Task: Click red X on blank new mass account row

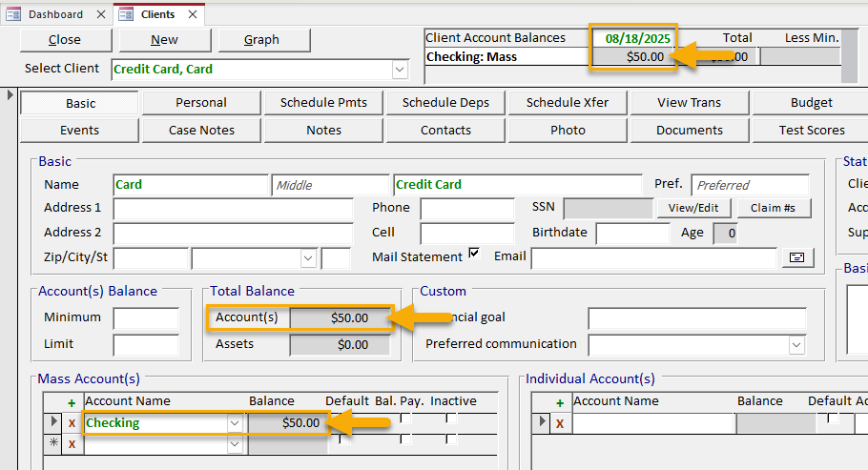Action: pos(72,444)
